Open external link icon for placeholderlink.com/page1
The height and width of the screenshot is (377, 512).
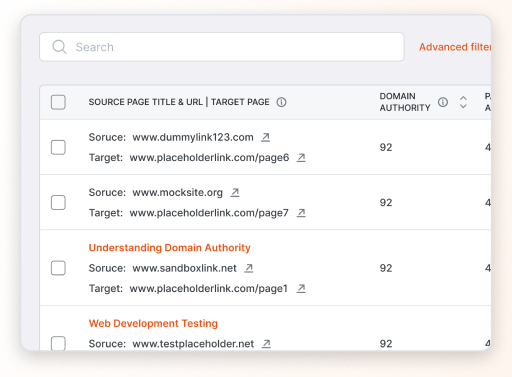coord(301,288)
